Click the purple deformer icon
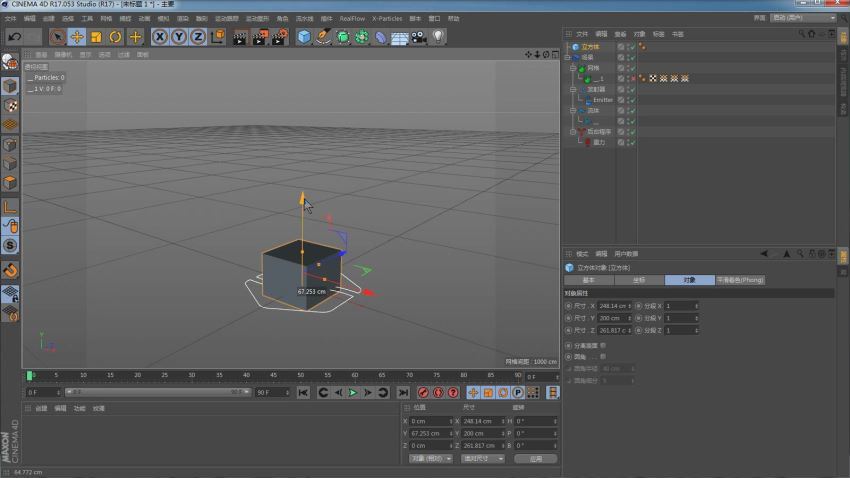This screenshot has height=478, width=850. [381, 37]
